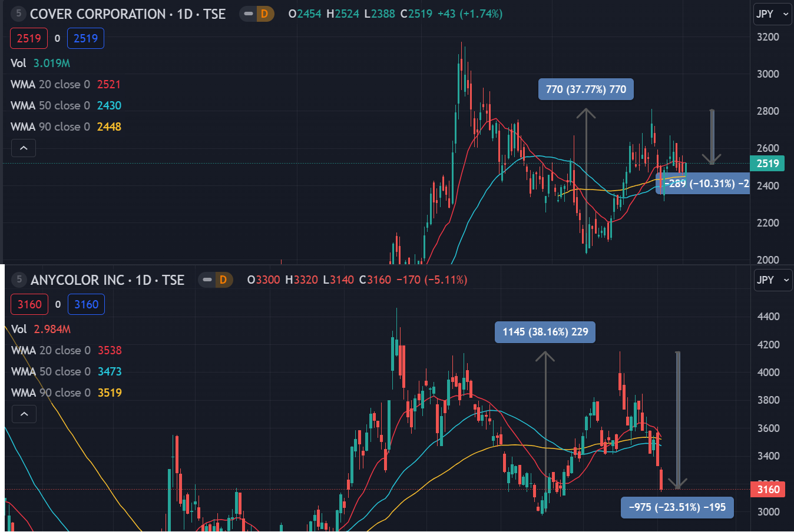Click the 4400 label on ANYCOLOR price axis
Image resolution: width=794 pixels, height=532 pixels.
pos(768,317)
